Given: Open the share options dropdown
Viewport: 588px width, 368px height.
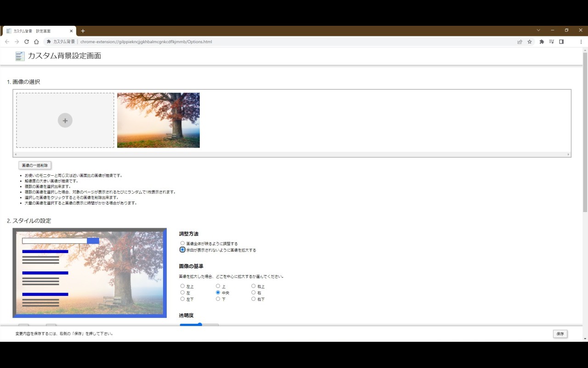Looking at the screenshot, I should [520, 41].
